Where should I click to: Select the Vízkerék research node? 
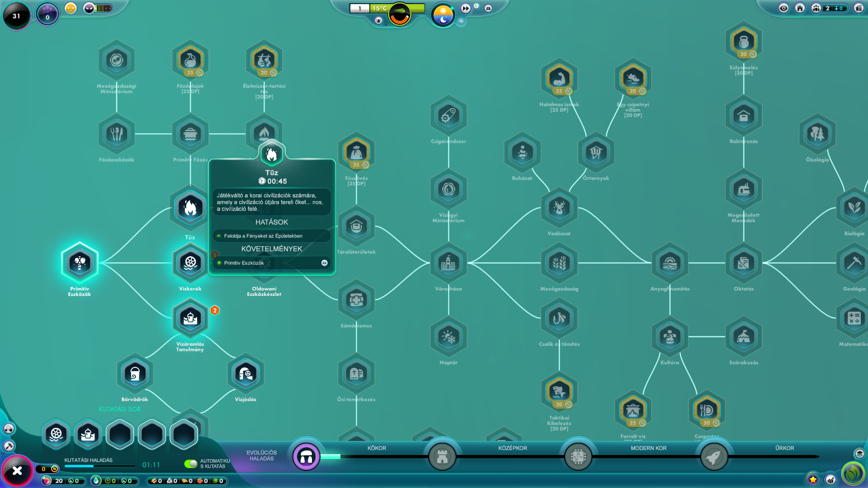[x=190, y=263]
